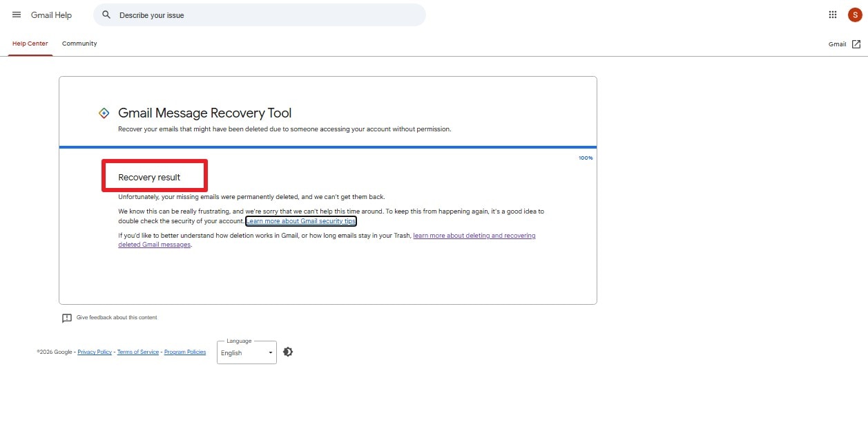Open the Terms of Service link
Viewport: 868px width, 434px height.
click(138, 352)
